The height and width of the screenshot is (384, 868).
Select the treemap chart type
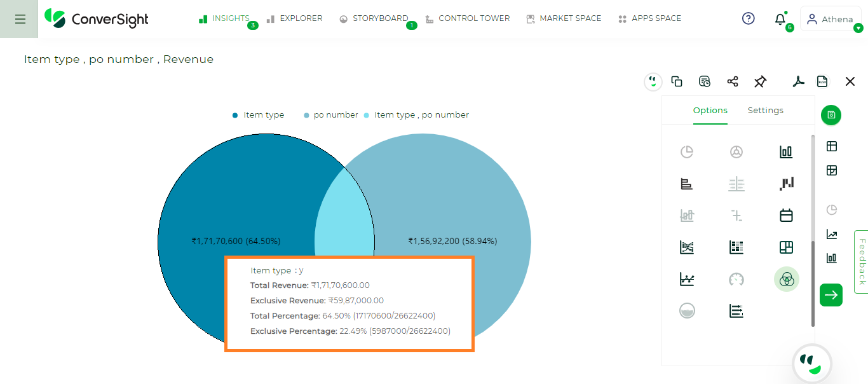tap(786, 247)
